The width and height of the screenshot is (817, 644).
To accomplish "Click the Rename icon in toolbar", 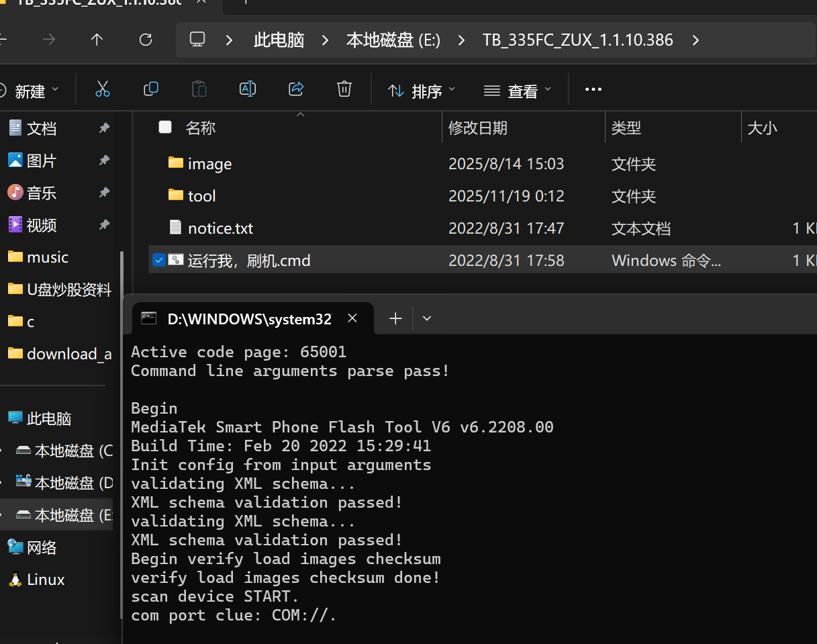I will click(248, 89).
